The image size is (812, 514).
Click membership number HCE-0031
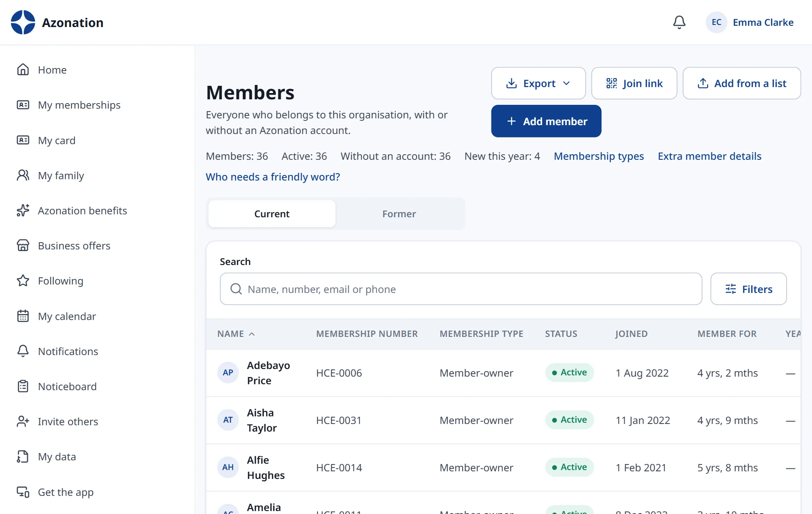click(339, 421)
